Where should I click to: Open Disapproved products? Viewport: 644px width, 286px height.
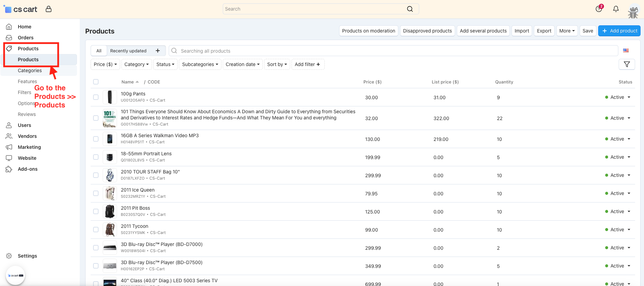(427, 31)
